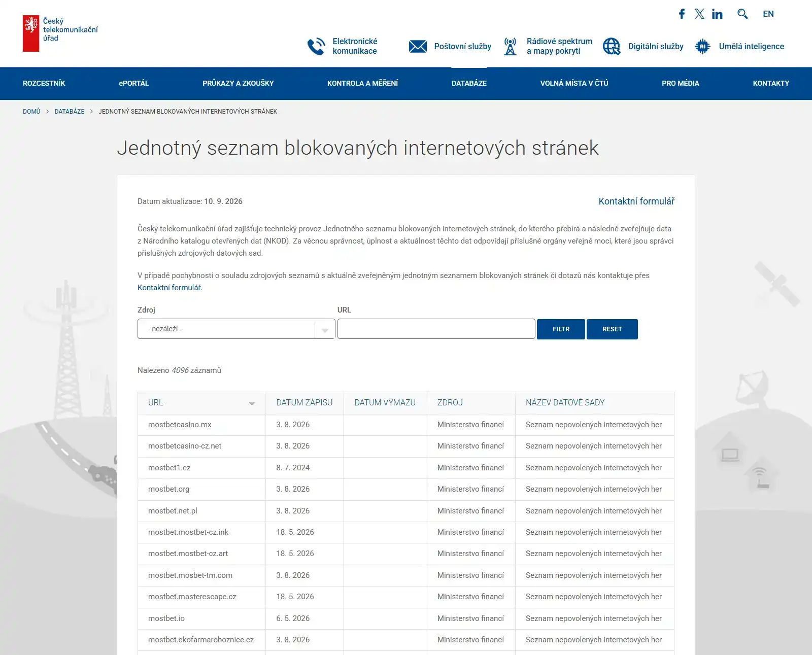
Task: Click the phone icon for Elektronické komunikace
Action: (316, 46)
